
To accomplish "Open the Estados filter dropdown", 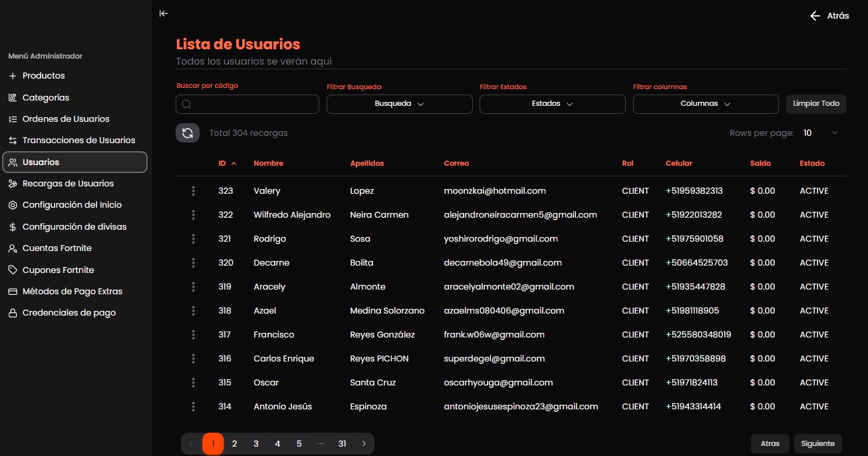I will [553, 104].
